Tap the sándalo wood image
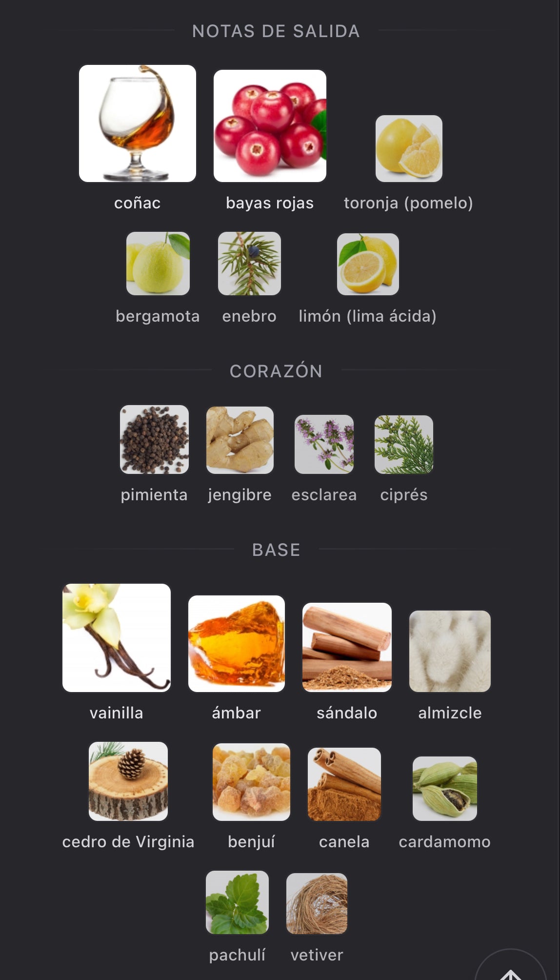The image size is (560, 980). (x=347, y=647)
